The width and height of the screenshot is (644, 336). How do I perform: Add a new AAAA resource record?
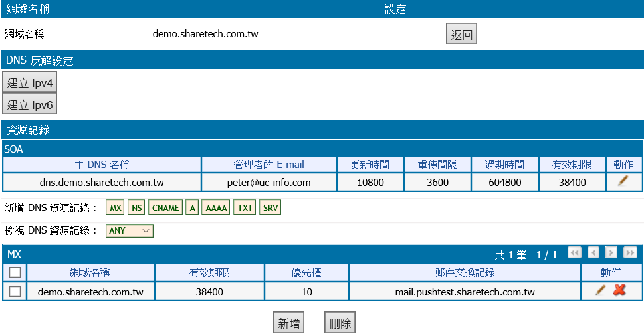click(x=216, y=208)
